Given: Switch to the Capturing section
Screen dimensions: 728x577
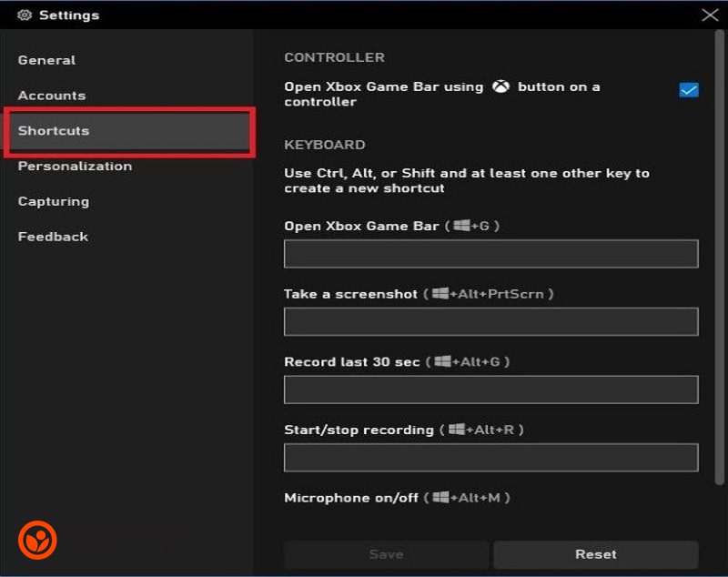Looking at the screenshot, I should (54, 201).
